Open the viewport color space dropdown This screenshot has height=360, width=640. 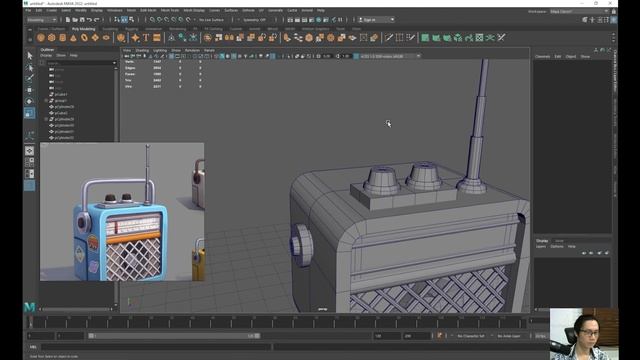[390, 56]
